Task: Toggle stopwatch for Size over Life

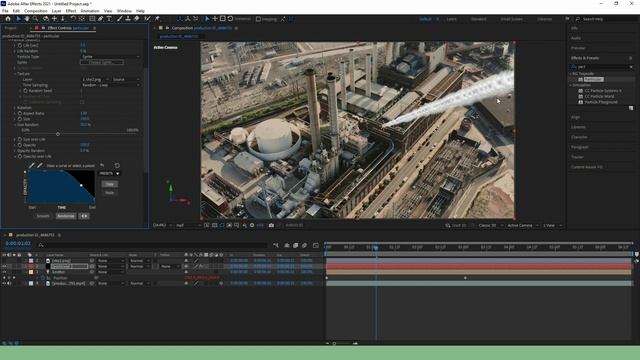Action: pos(20,139)
